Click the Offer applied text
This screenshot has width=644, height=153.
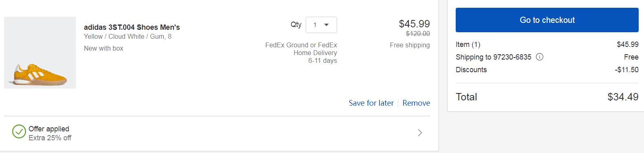click(49, 129)
